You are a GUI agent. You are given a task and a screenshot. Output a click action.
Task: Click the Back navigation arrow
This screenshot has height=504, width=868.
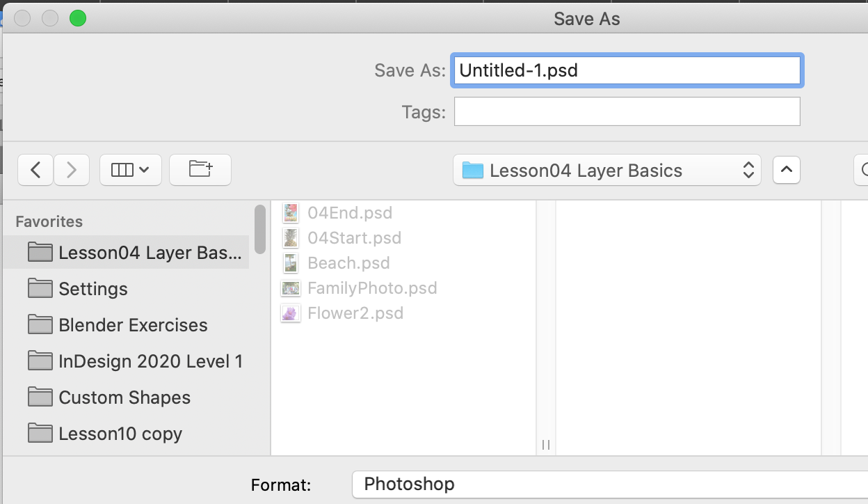(x=35, y=170)
